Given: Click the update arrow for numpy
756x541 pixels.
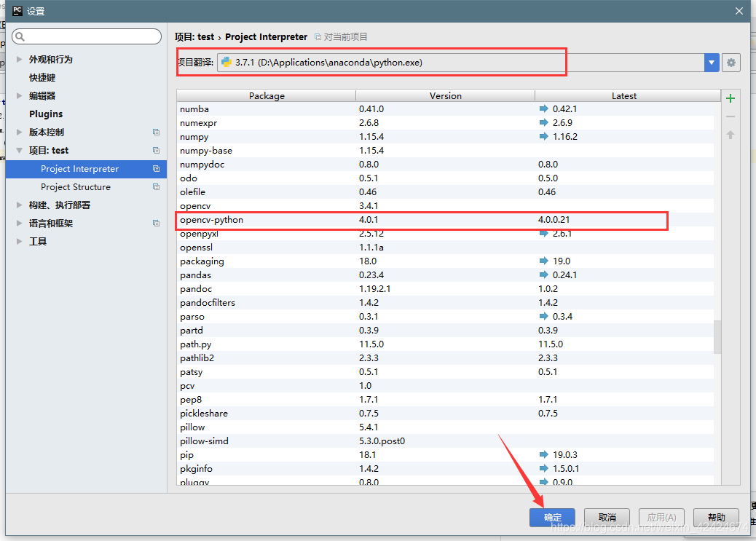Looking at the screenshot, I should [544, 136].
